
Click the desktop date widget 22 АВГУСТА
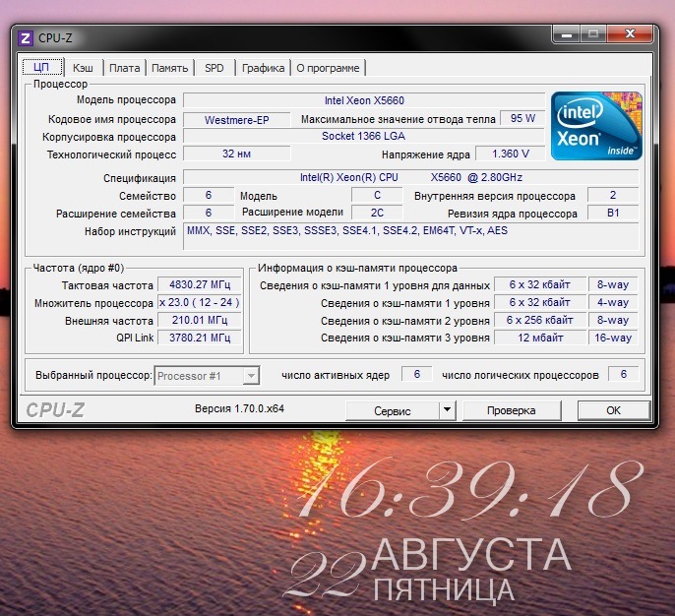pos(428,568)
